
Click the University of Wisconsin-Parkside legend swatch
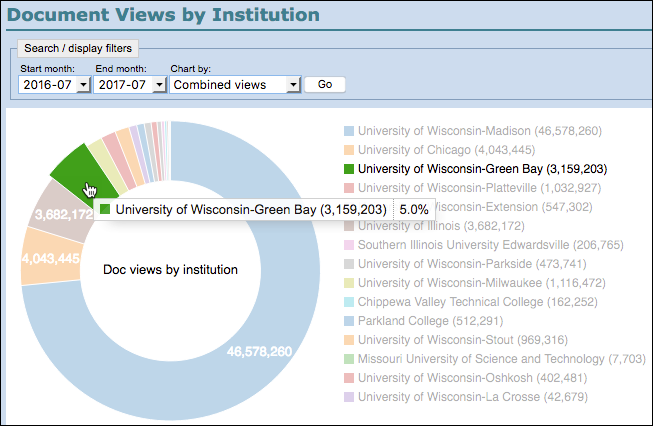[349, 264]
